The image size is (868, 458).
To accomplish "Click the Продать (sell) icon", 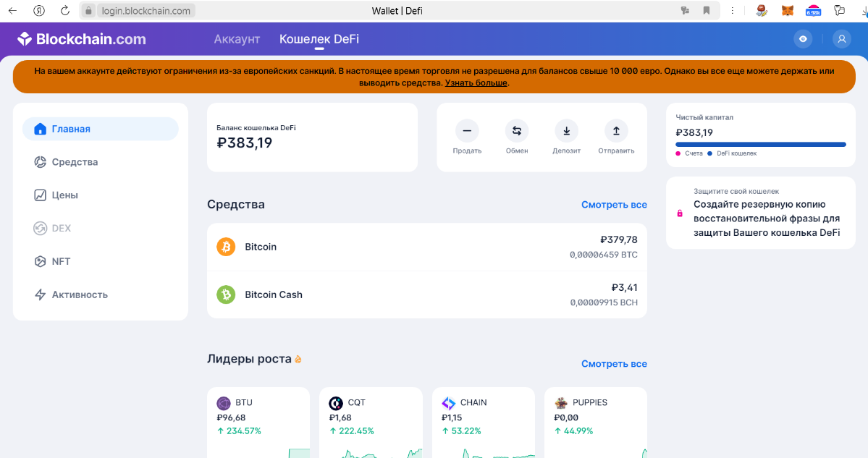I will (467, 132).
